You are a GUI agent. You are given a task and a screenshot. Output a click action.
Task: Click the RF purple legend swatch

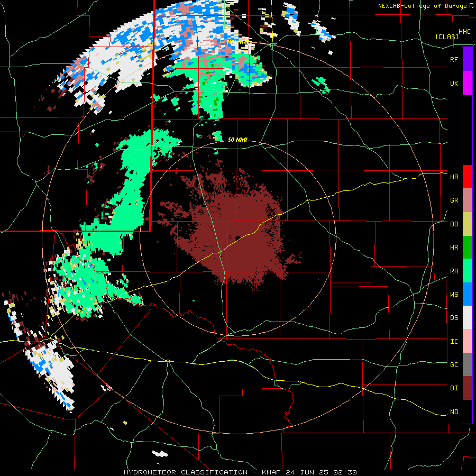[467, 59]
